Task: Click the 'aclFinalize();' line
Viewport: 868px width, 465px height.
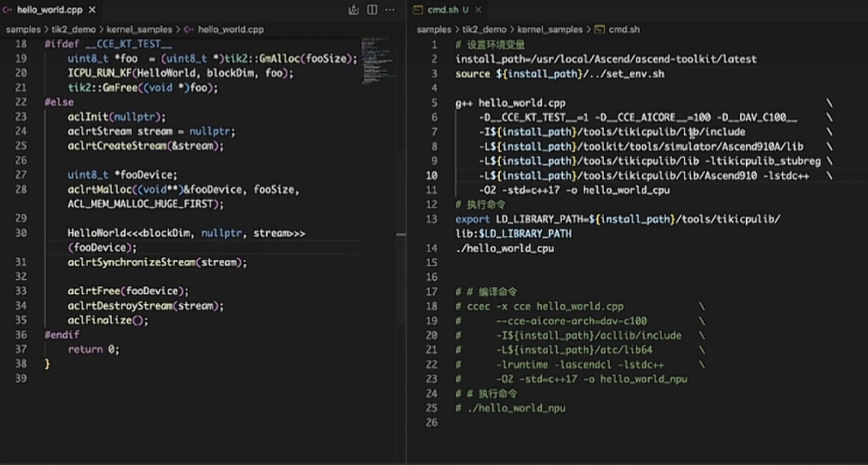Action: (108, 320)
